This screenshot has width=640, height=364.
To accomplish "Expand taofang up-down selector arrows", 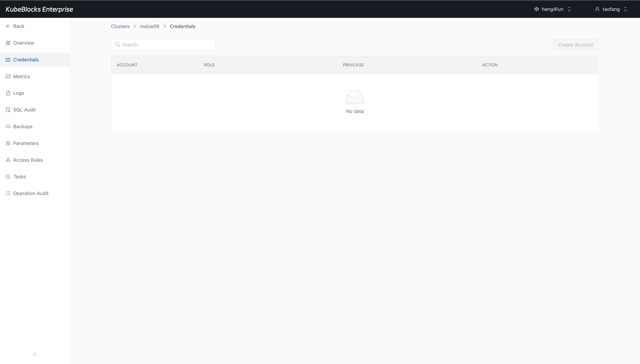I will click(625, 9).
